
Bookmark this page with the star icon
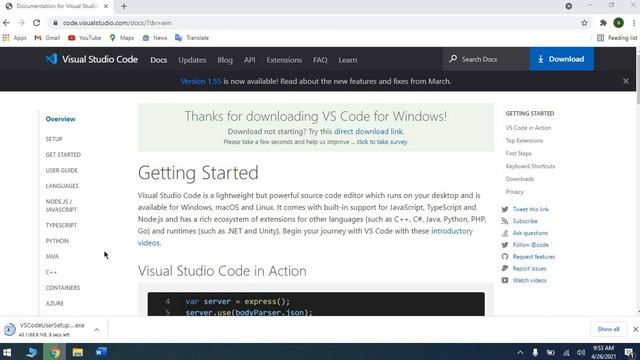[x=584, y=23]
